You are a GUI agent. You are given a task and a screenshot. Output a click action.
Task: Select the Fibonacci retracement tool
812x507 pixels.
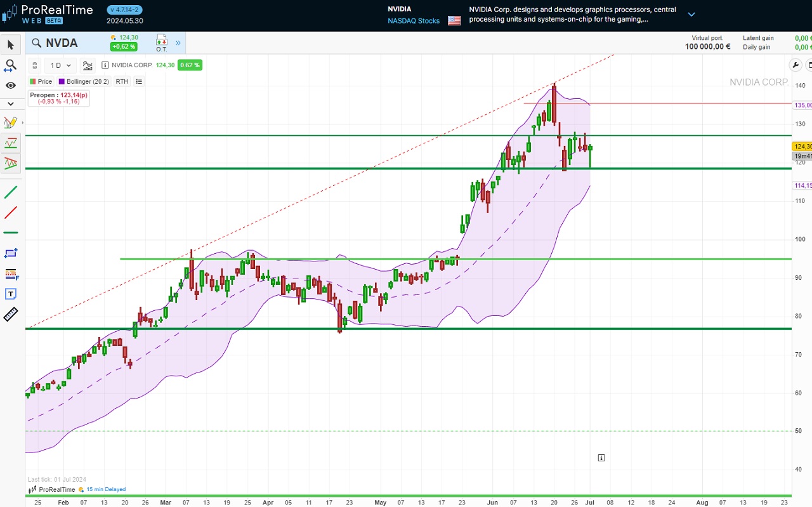[x=11, y=273]
